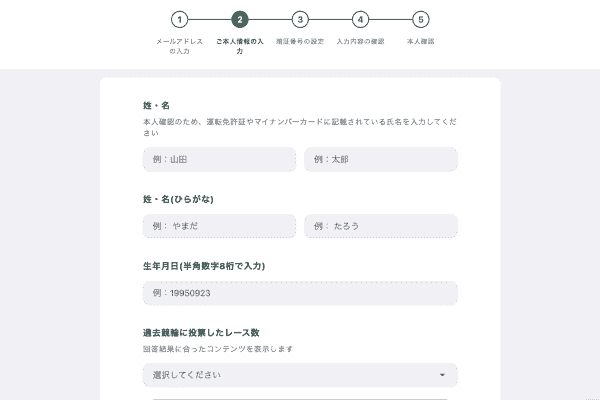The image size is (600, 400).
Task: Select the 暗証番号の設定 step label
Action: [x=301, y=41]
